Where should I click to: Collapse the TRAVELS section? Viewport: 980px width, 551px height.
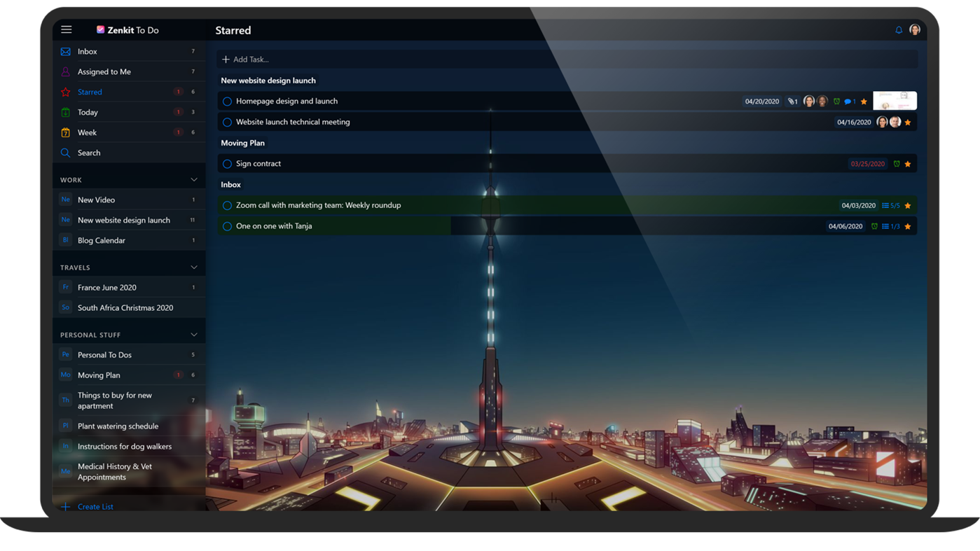pyautogui.click(x=193, y=266)
